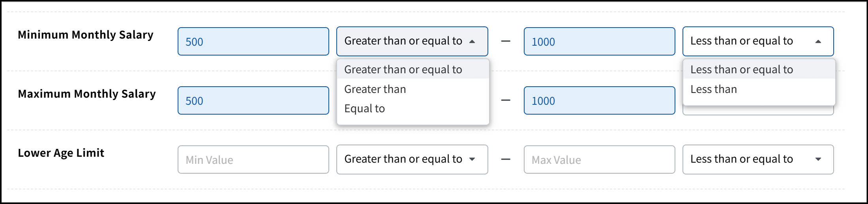868x204 pixels.
Task: Click the partially hidden Maximum Monthly Salary upper-bound dropdown
Action: pos(758,111)
